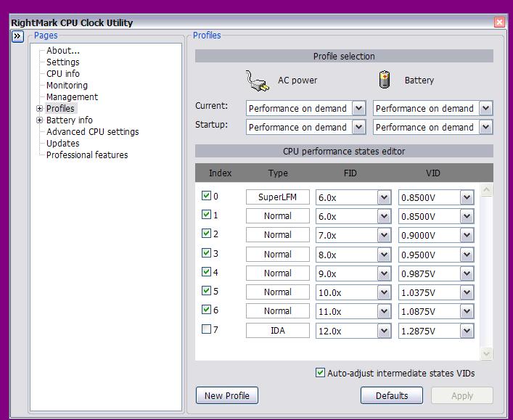The height and width of the screenshot is (420, 513).
Task: Click the Type column header
Action: [x=278, y=173]
